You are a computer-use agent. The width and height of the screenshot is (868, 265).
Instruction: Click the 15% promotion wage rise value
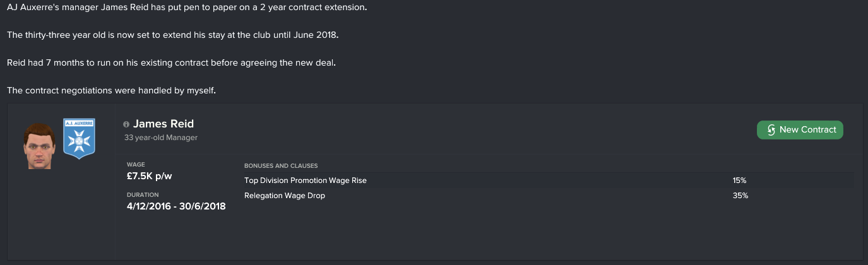point(740,180)
